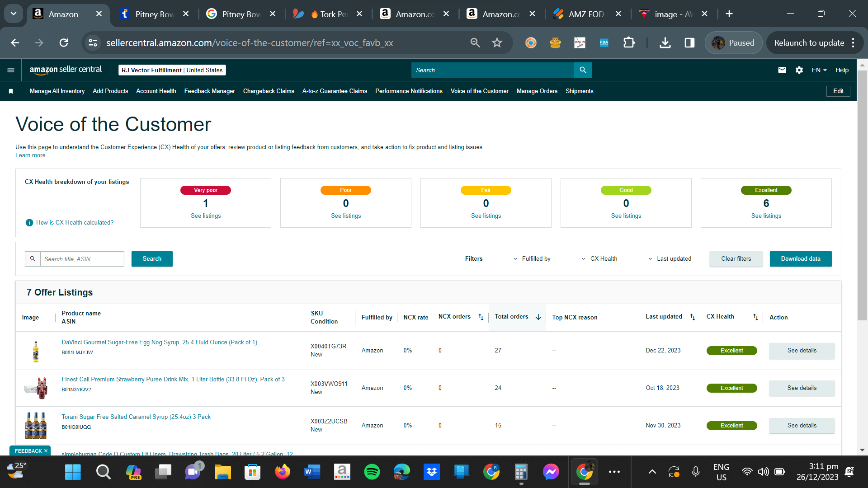Viewport: 868px width, 488px height.
Task: Open Chrome tab search dropdown
Action: coord(14,14)
